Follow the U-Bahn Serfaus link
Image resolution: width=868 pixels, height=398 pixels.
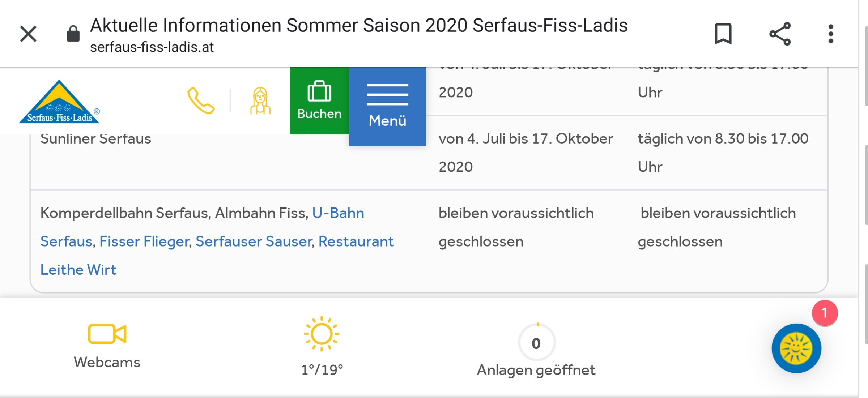tap(338, 213)
